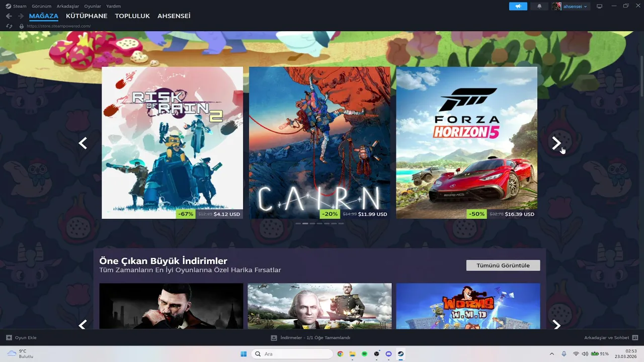This screenshot has height=362, width=644.
Task: Open the friends chat icon at bottom right
Action: 635,337
